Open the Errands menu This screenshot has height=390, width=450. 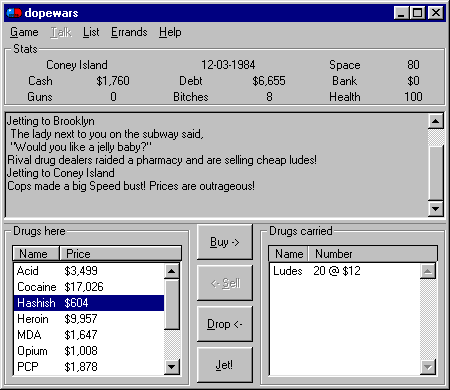tap(129, 32)
